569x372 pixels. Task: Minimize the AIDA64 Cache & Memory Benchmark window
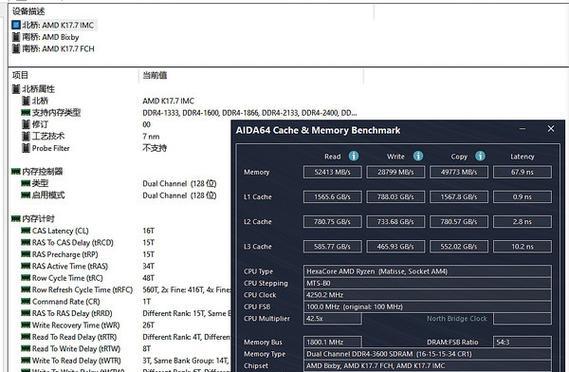pyautogui.click(x=523, y=128)
